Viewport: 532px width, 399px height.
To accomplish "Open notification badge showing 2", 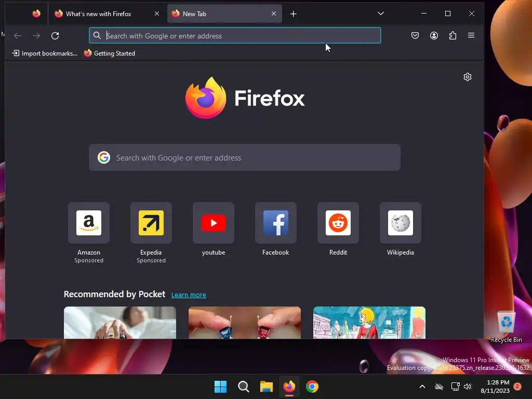I will (x=517, y=387).
